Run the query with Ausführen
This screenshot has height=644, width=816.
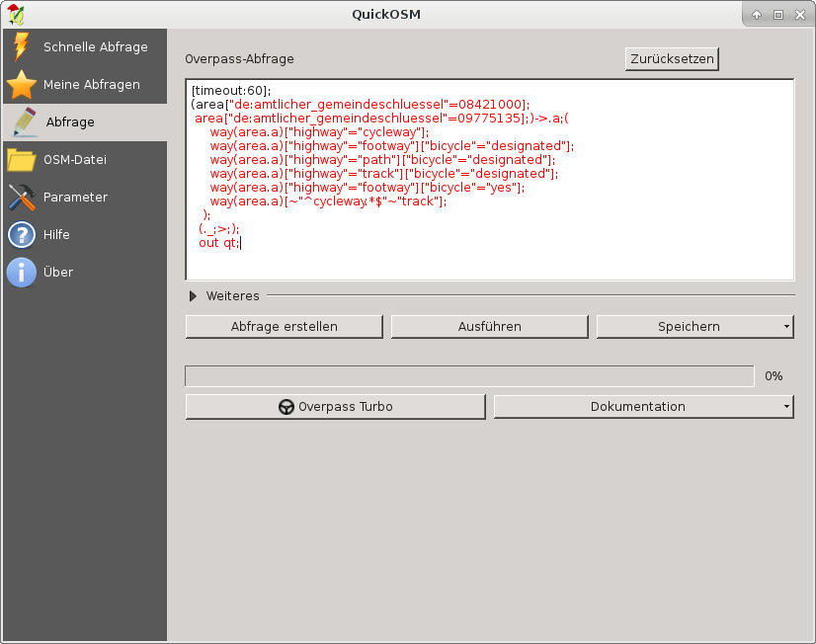[x=489, y=327]
